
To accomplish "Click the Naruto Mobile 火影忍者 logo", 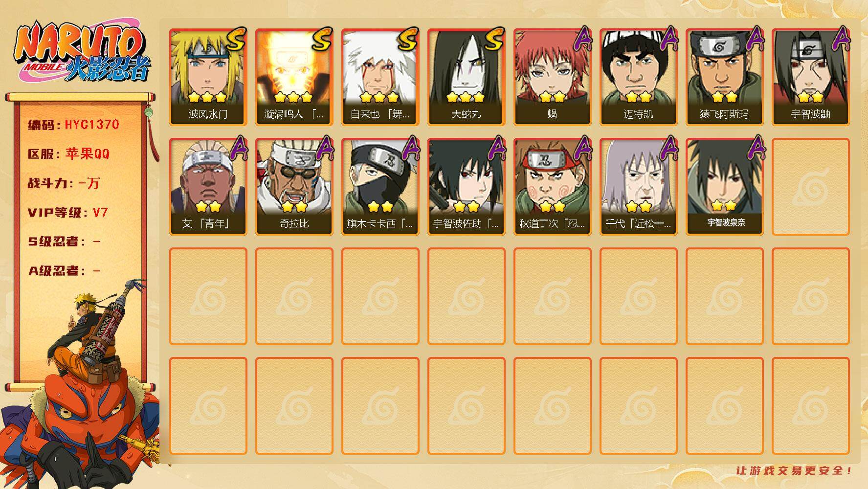I will (x=82, y=52).
